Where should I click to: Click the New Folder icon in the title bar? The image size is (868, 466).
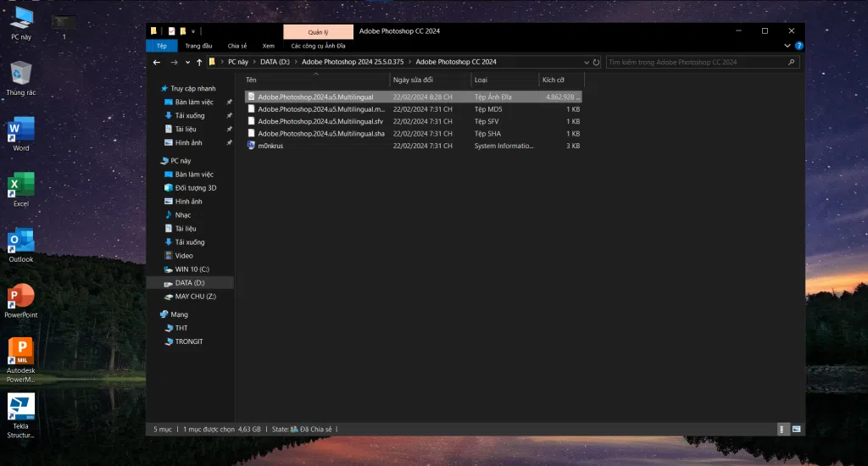(x=183, y=31)
